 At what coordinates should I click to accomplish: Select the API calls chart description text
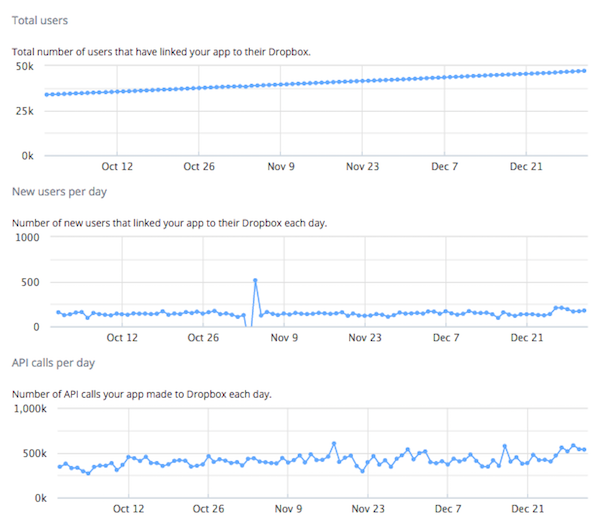pos(142,394)
